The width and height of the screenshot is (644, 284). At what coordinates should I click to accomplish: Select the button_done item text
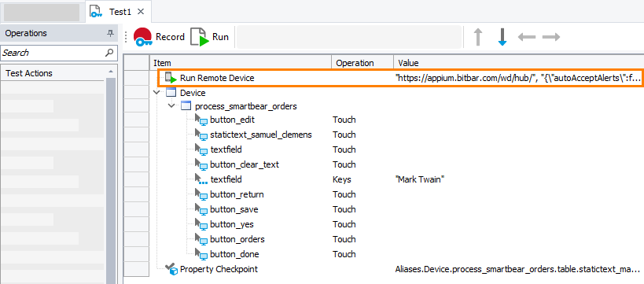234,254
